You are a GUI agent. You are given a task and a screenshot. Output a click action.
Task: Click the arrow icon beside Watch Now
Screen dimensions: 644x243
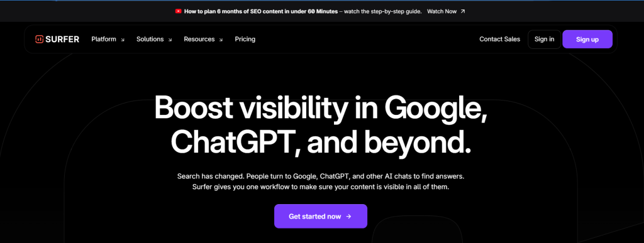tap(463, 11)
